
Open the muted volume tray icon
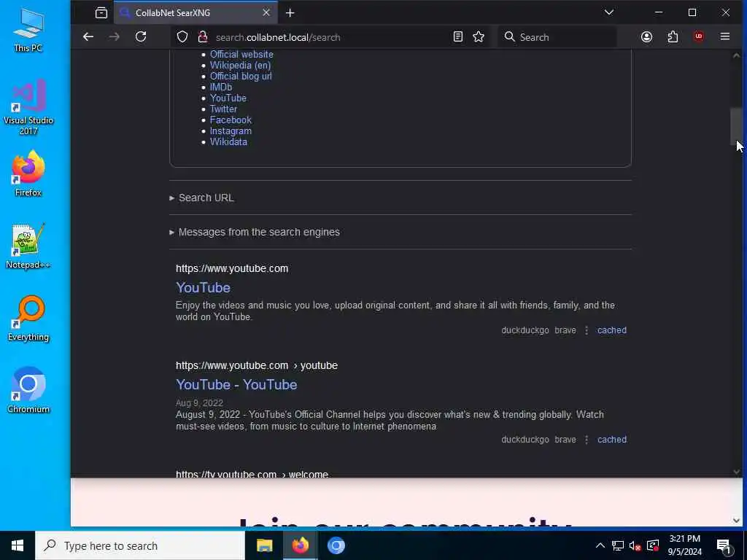coord(635,545)
